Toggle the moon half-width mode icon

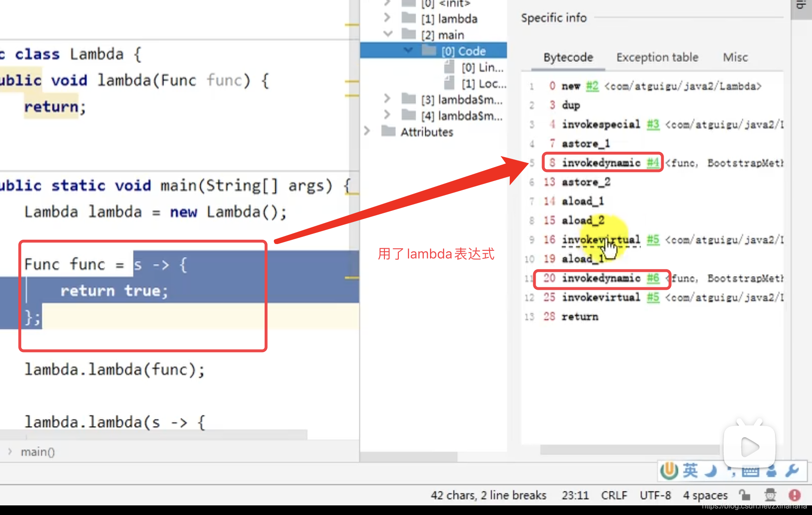coord(711,471)
